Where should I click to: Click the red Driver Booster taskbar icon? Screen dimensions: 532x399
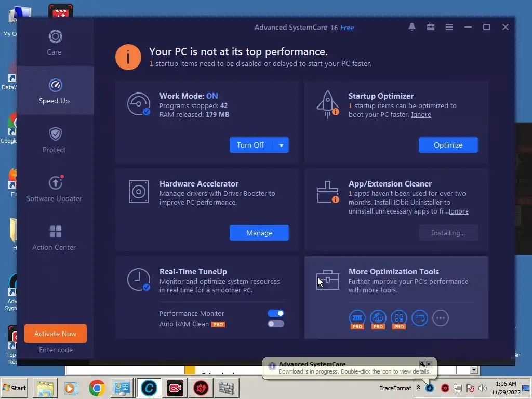(201, 388)
